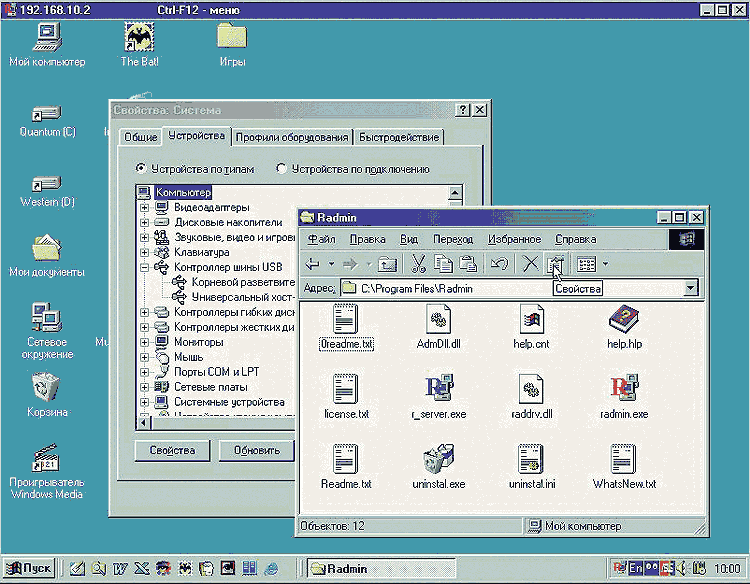Screen dimensions: 750x584
Task: Expand the Видеоадаптеры tree node
Action: (145, 207)
